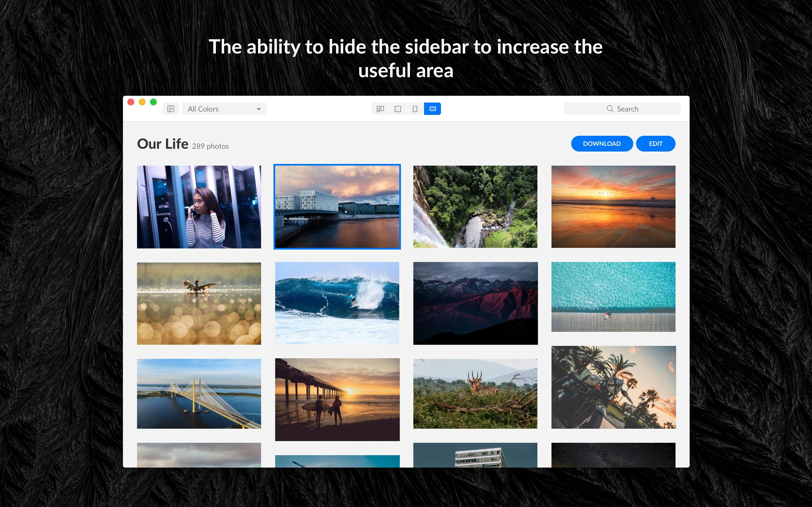The image size is (812, 507).
Task: Select the motorcycle with palm trees photo
Action: pos(614,387)
